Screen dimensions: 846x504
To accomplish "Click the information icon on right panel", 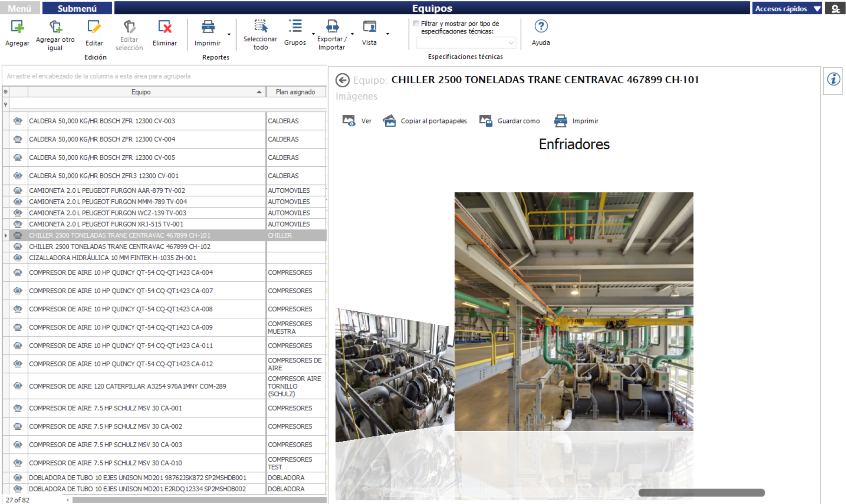I will coord(833,79).
